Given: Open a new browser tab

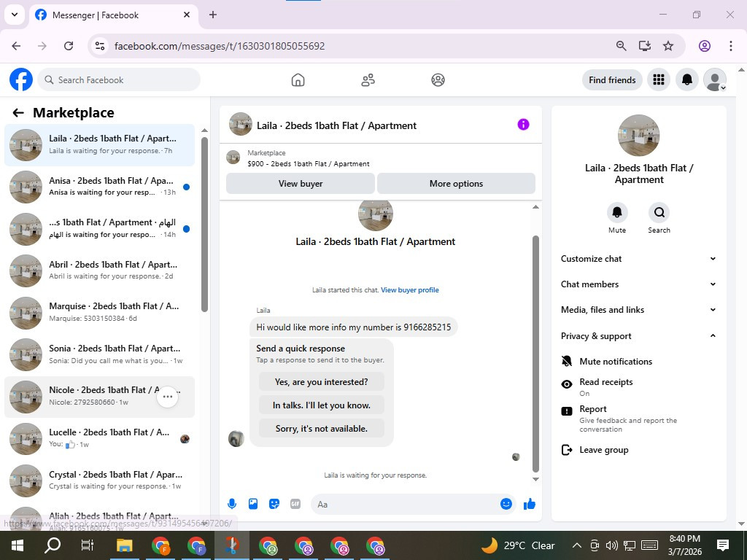Looking at the screenshot, I should [213, 15].
